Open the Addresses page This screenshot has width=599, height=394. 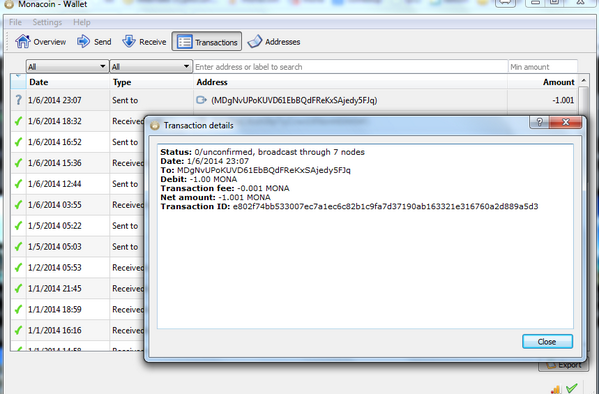point(274,41)
